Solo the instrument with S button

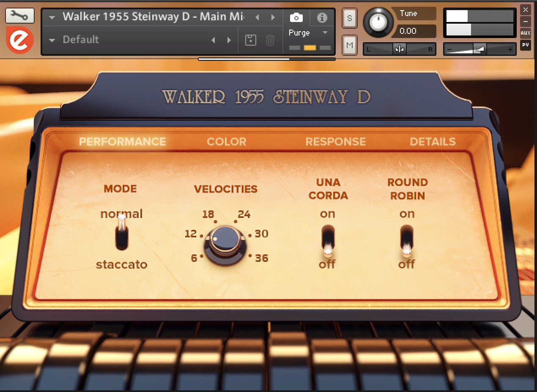[349, 18]
